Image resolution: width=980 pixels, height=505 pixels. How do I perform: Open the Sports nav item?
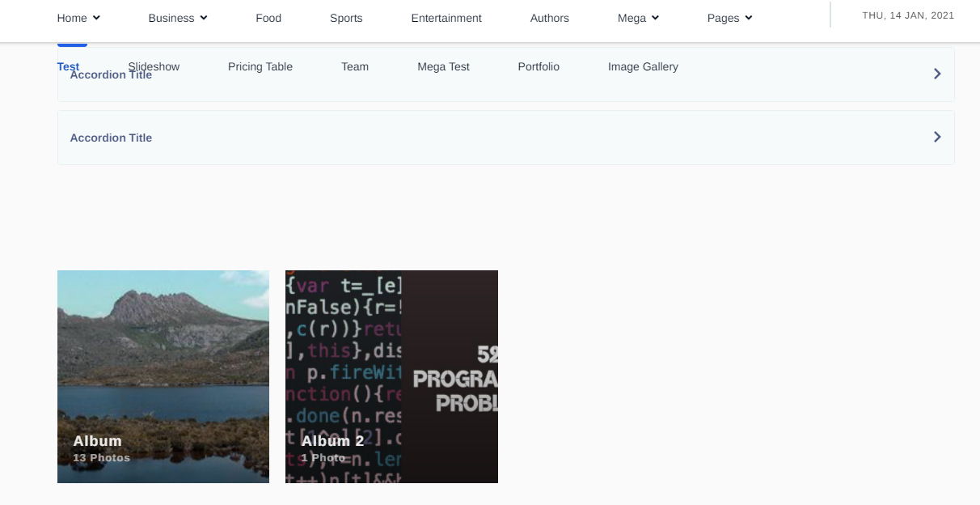point(346,18)
